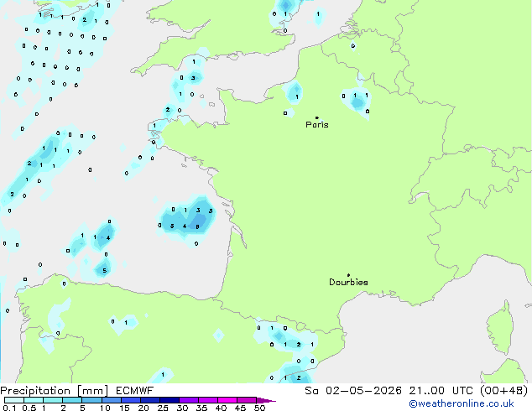Pick the 10–15 mm legend swatch
532x411 pixels.
click(x=111, y=400)
